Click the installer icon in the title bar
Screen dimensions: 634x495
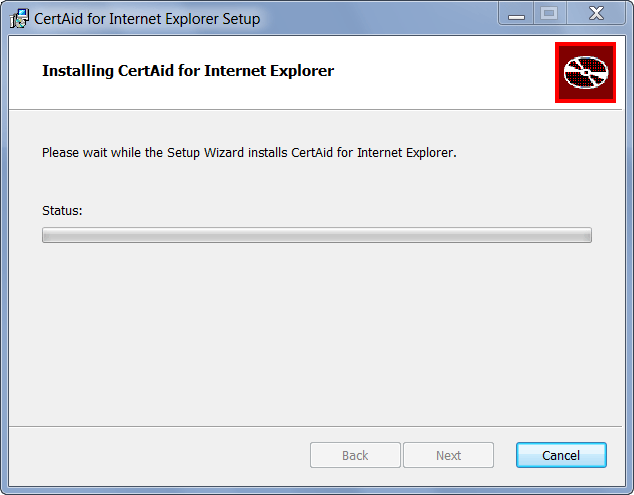point(18,18)
